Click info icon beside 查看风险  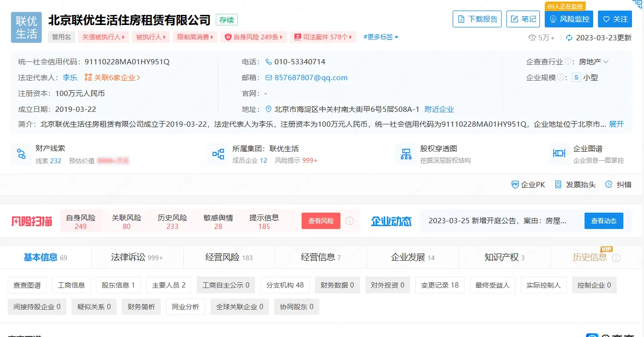[350, 221]
